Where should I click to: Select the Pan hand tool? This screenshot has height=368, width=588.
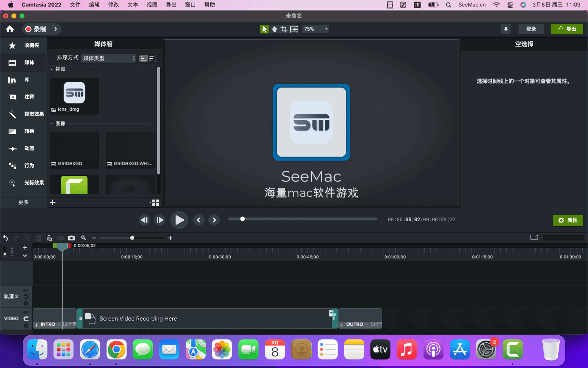(274, 29)
